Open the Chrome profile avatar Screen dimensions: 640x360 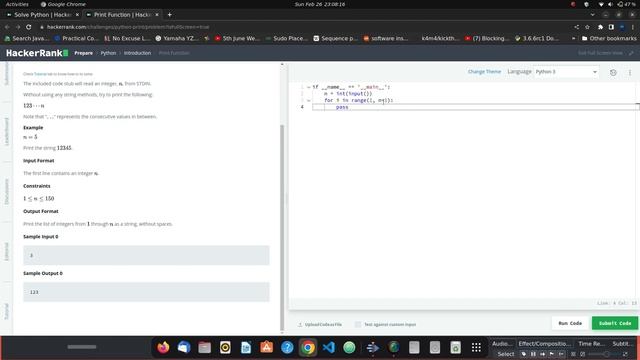pyautogui.click(x=622, y=27)
